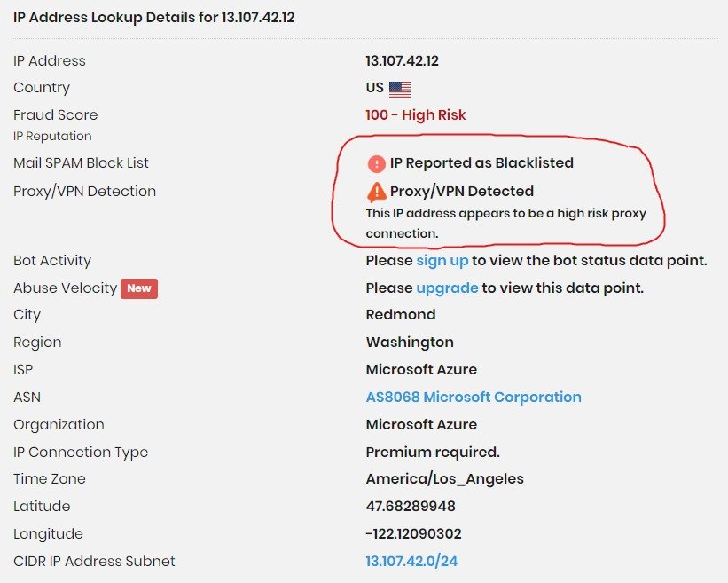Viewport: 728px width, 583px height.
Task: Click the "100 - High Risk" fraud score
Action: pos(415,115)
